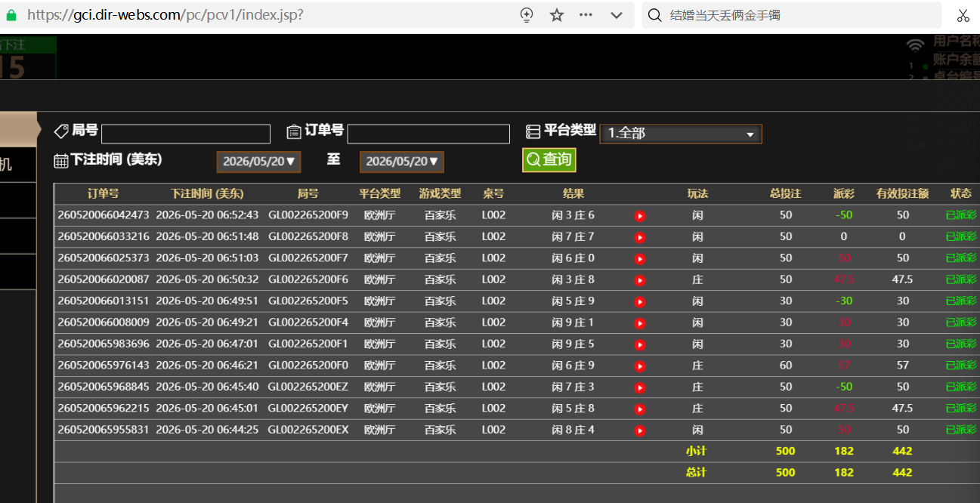Play video replay for round GL002265200F0
This screenshot has width=980, height=503.
[640, 366]
